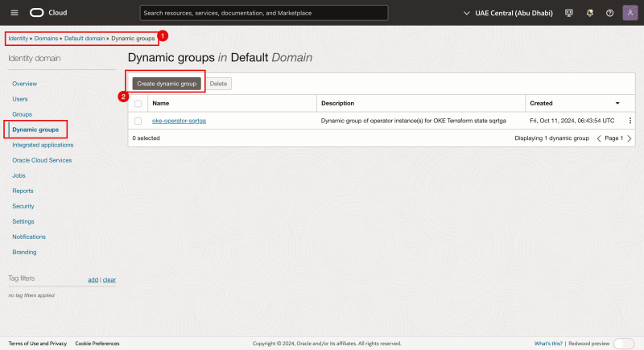Toggle the Redwood preview switch
Image resolution: width=644 pixels, height=350 pixels.
[x=623, y=344]
